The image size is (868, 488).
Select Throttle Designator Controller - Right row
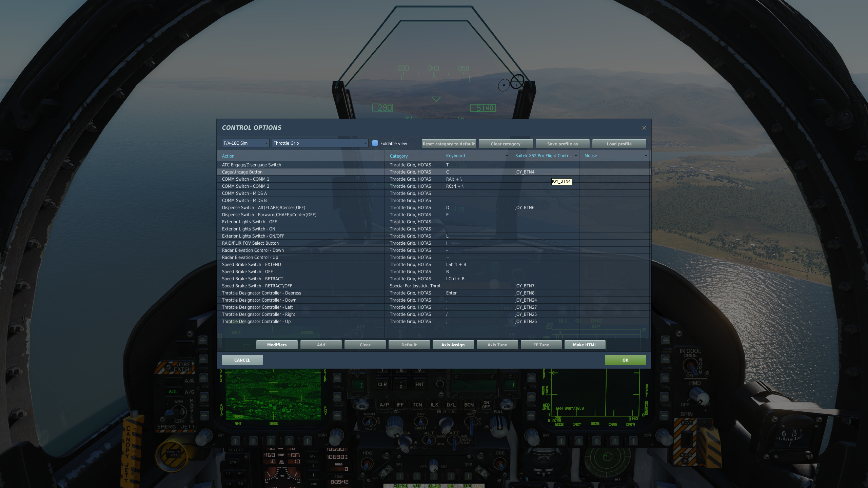[433, 314]
